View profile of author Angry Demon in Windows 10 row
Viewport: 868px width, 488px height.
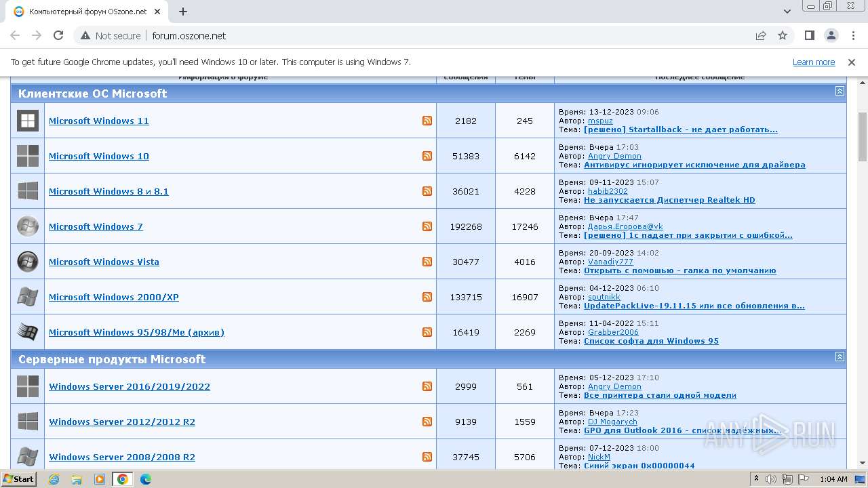(614, 156)
